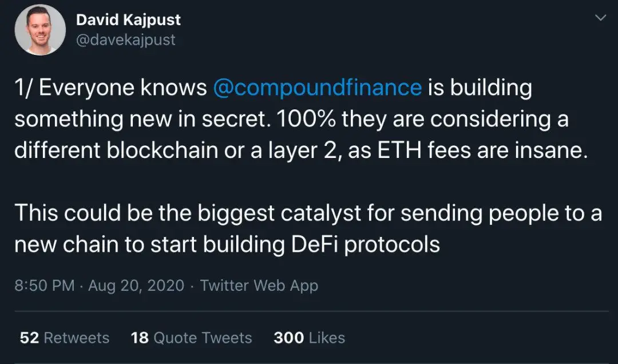
Task: View the 52 Retweets list
Action: (x=64, y=338)
